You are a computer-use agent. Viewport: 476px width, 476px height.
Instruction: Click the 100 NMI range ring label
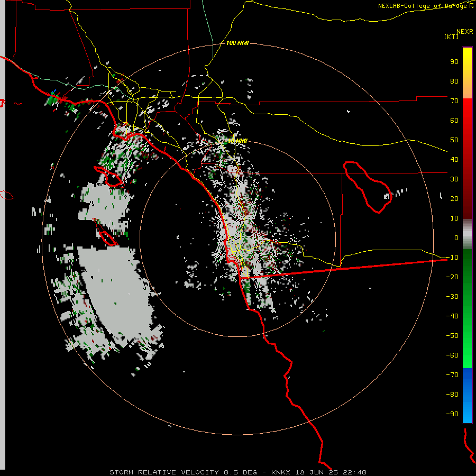(237, 43)
